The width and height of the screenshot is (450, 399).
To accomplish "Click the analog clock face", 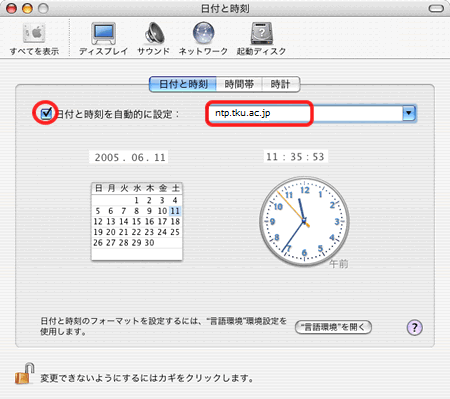I will 304,221.
